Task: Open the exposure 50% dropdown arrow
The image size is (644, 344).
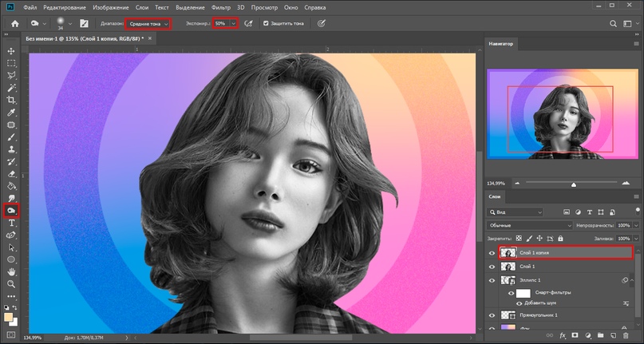Action: tap(233, 24)
